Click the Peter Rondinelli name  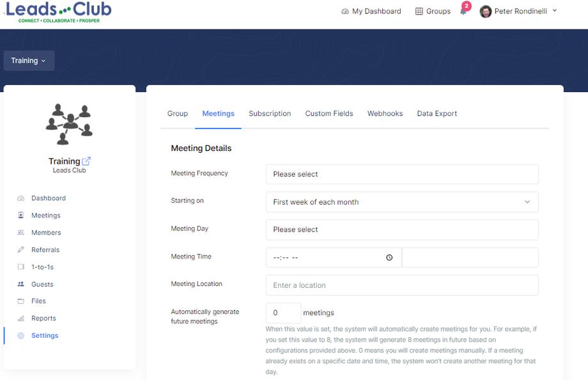tap(521, 12)
